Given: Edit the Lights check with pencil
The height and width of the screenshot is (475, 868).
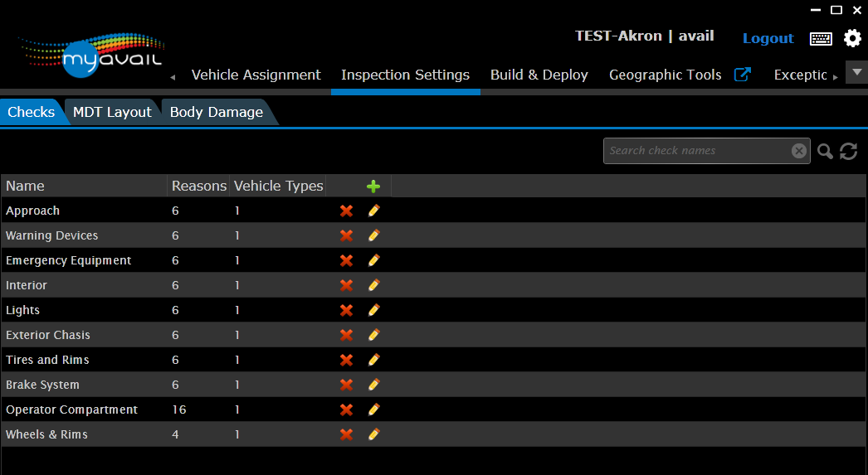Looking at the screenshot, I should coord(373,310).
